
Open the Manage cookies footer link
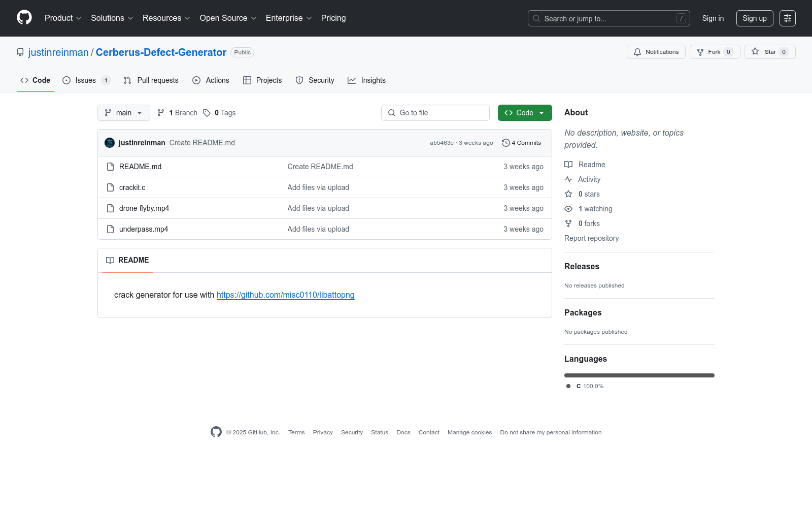point(469,432)
